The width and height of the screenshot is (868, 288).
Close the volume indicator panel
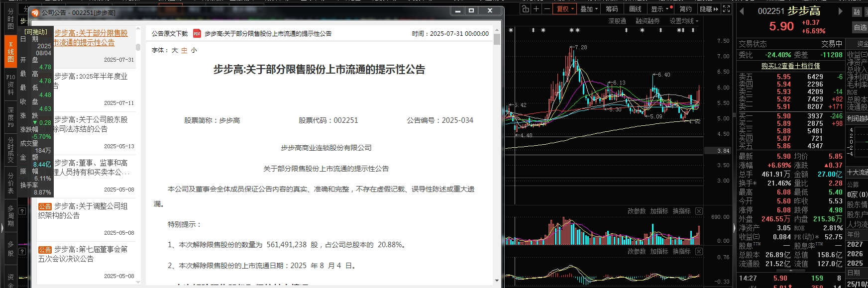(699, 211)
